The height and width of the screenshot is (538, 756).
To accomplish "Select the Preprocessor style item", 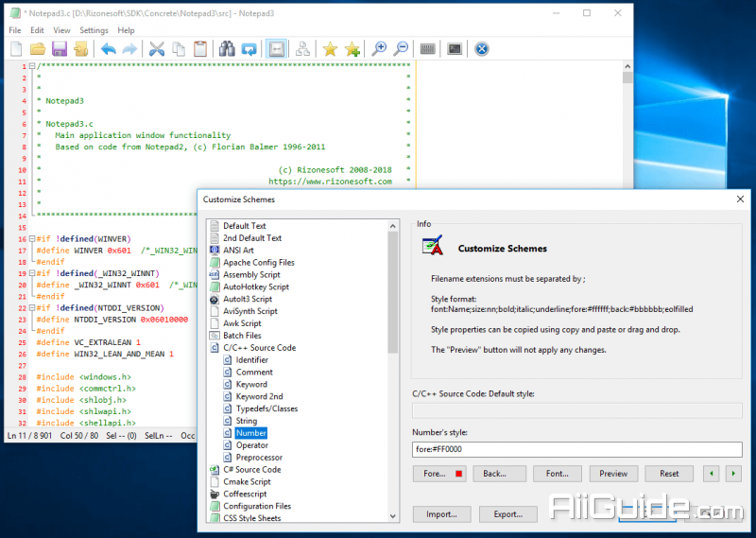I will tap(259, 458).
